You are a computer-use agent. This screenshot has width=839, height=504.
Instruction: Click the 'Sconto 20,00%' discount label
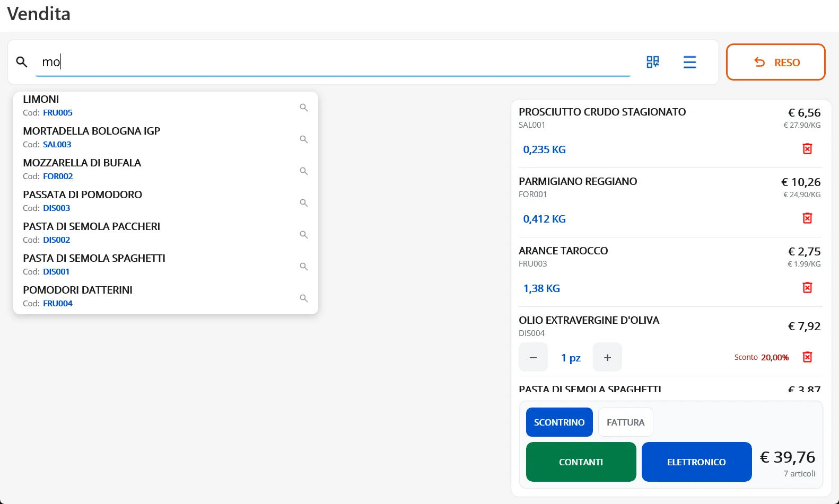[x=762, y=357]
